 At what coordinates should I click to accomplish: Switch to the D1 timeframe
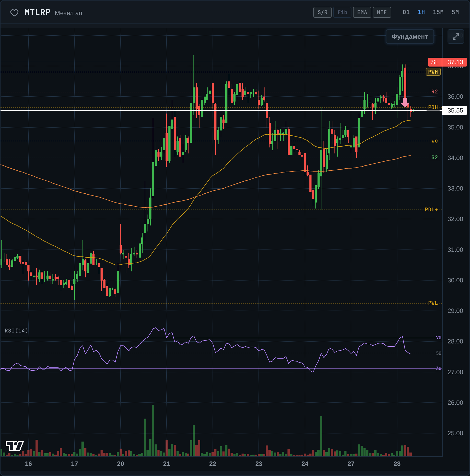pyautogui.click(x=406, y=12)
